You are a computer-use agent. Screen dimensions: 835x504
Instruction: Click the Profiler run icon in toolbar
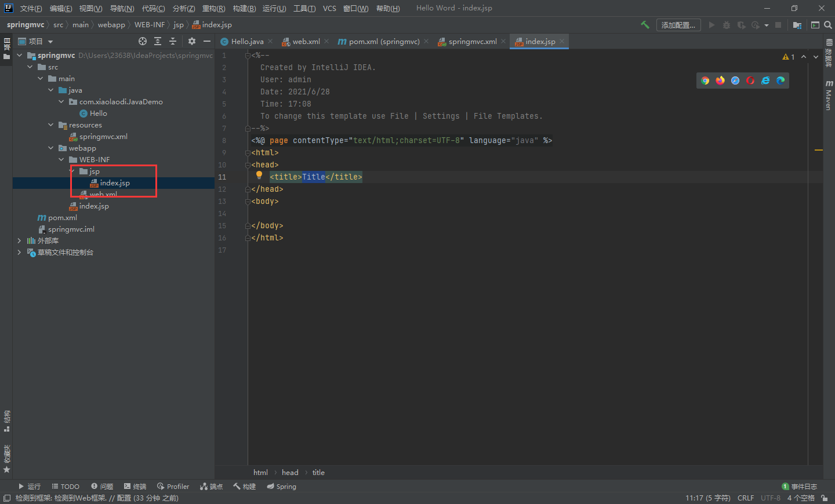tap(756, 25)
